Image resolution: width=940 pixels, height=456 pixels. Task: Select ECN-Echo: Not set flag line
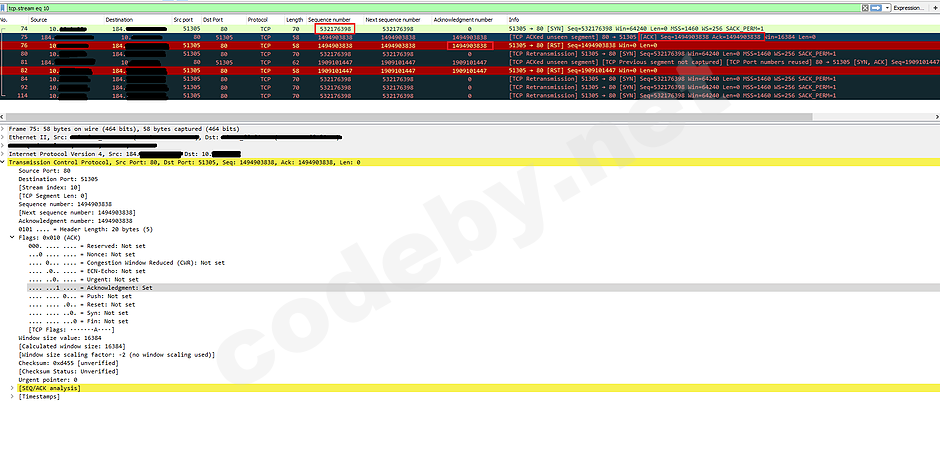click(x=87, y=271)
